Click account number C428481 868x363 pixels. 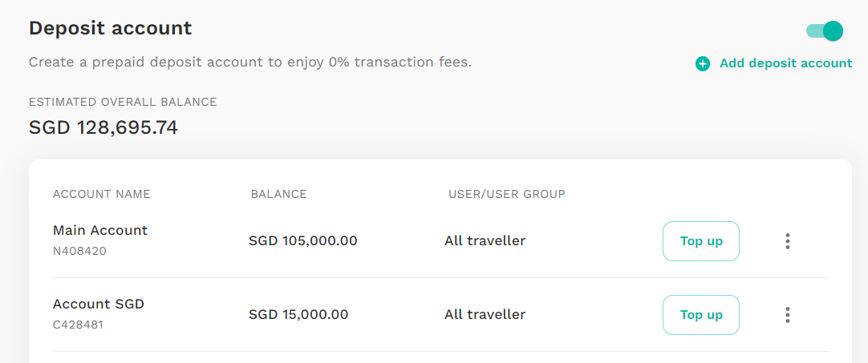78,325
